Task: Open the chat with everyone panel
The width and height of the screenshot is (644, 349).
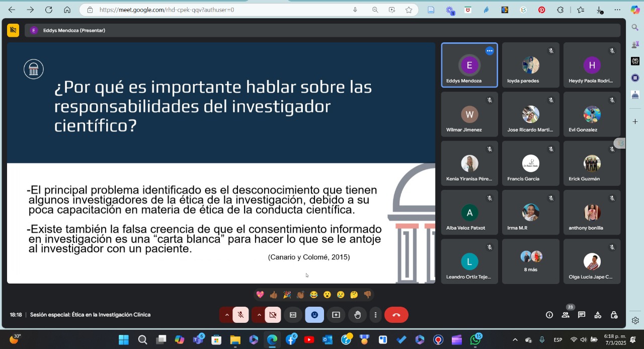Action: (x=582, y=315)
